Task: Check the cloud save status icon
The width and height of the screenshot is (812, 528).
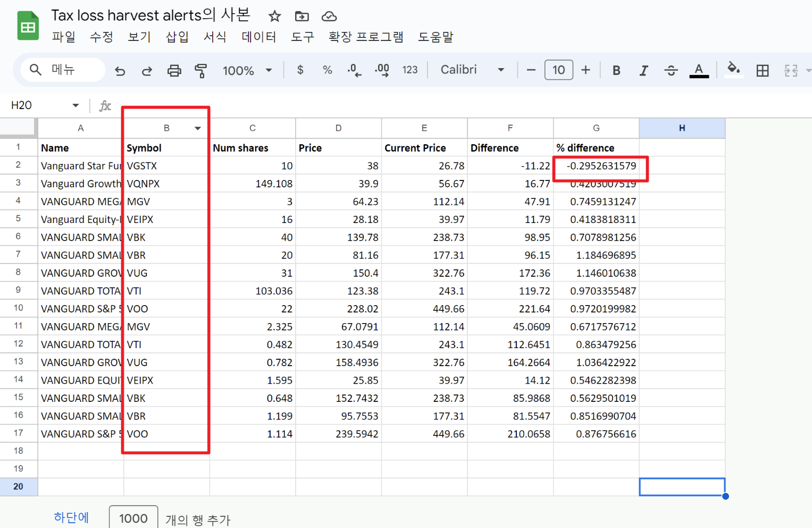Action: point(329,16)
